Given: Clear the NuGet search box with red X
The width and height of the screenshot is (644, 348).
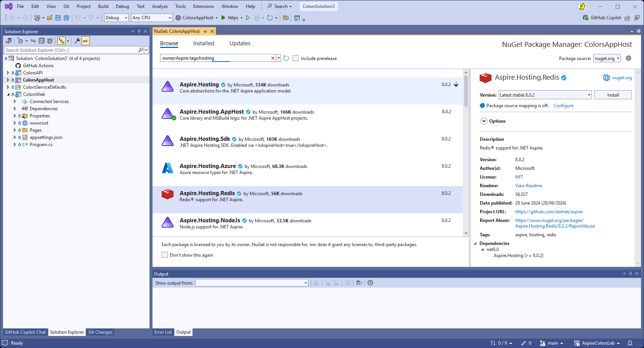Looking at the screenshot, I should (x=273, y=58).
